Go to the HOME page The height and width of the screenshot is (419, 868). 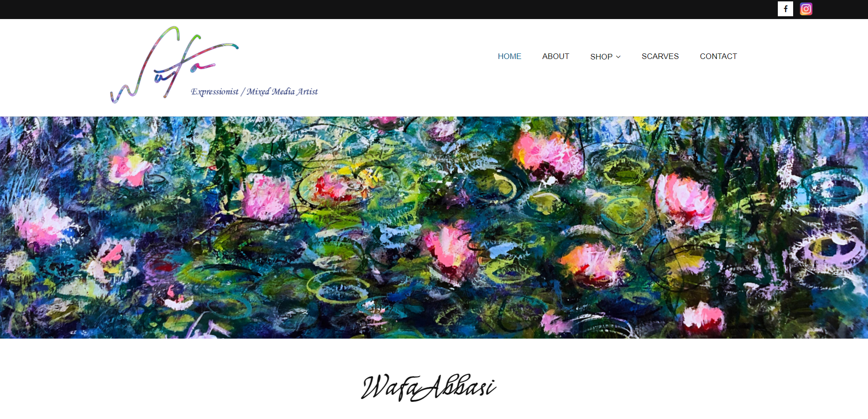(x=509, y=56)
